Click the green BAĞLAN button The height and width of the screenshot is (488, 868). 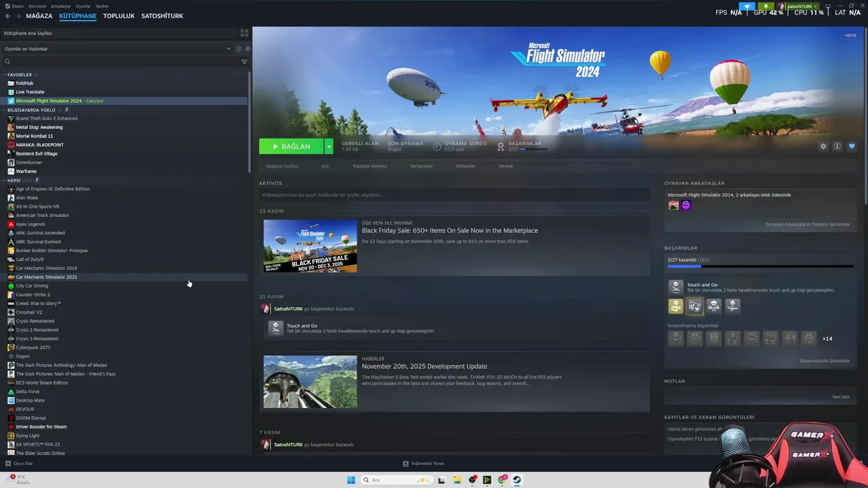tap(292, 146)
